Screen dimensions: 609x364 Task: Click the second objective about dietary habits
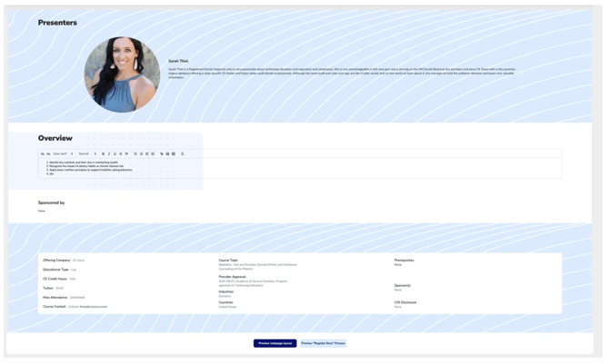(x=85, y=166)
